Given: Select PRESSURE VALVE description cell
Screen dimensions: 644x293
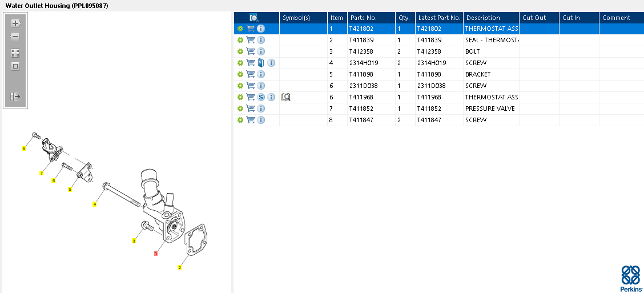Looking at the screenshot, I should tap(491, 109).
